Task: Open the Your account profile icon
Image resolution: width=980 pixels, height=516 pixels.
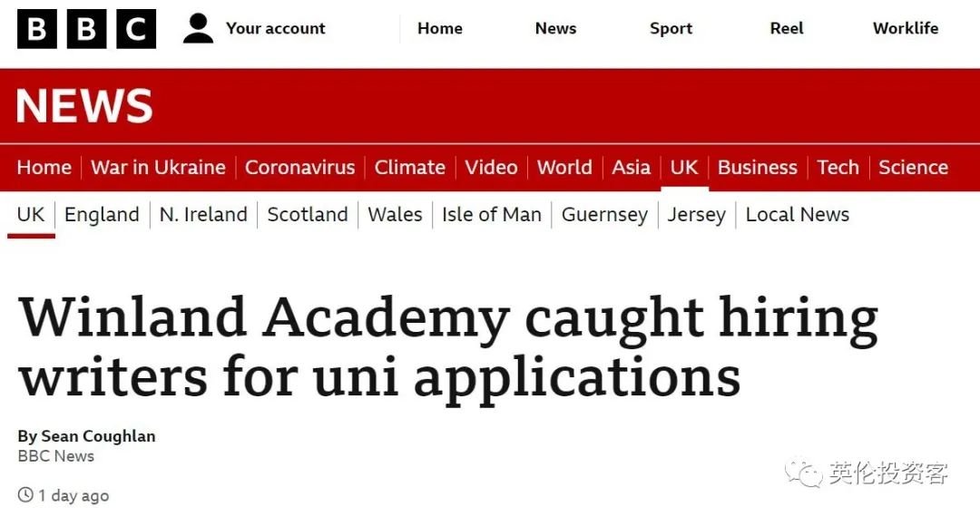Action: click(x=198, y=29)
